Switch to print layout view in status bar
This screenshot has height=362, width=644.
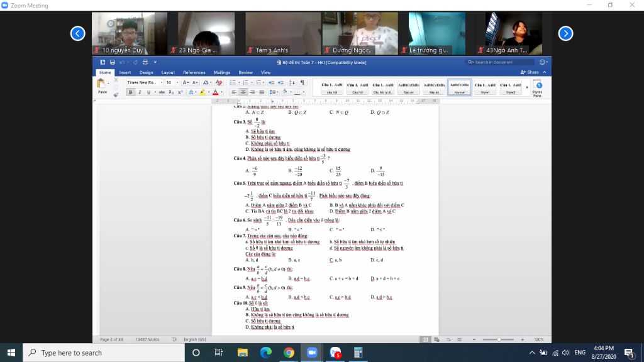point(425,339)
